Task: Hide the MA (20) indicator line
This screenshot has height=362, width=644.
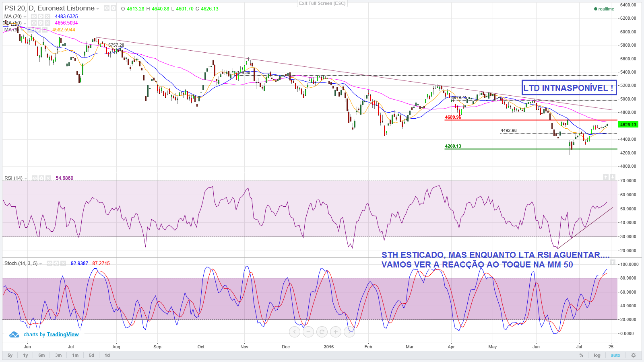Action: tap(34, 16)
